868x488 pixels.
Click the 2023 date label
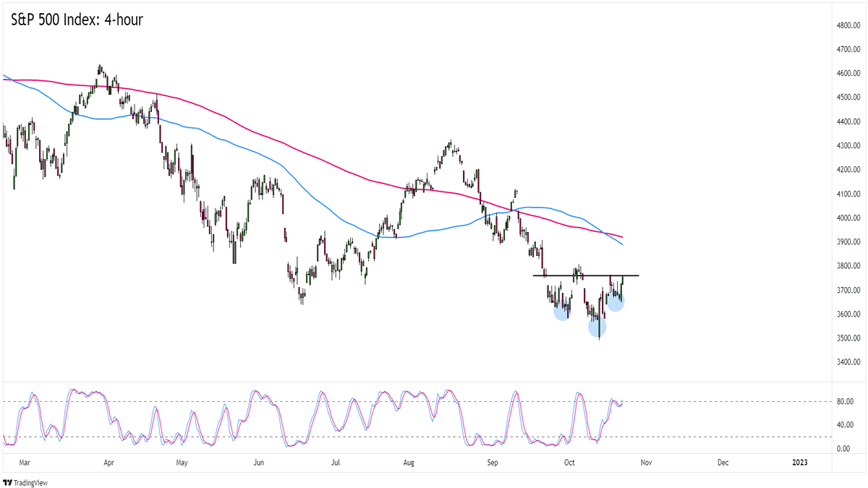point(799,462)
